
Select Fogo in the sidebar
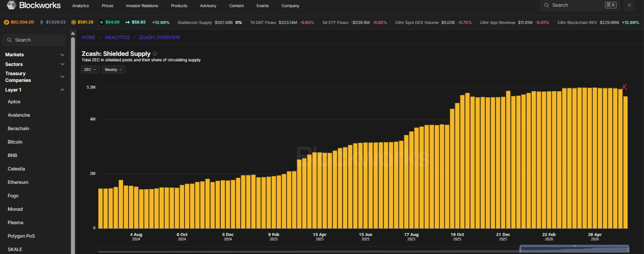pyautogui.click(x=13, y=196)
